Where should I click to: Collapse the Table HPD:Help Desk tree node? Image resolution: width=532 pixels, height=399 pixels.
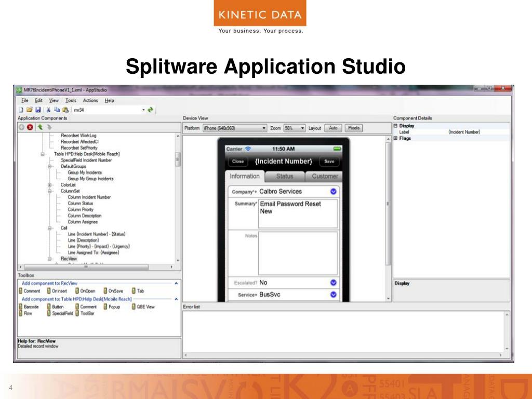[43, 154]
